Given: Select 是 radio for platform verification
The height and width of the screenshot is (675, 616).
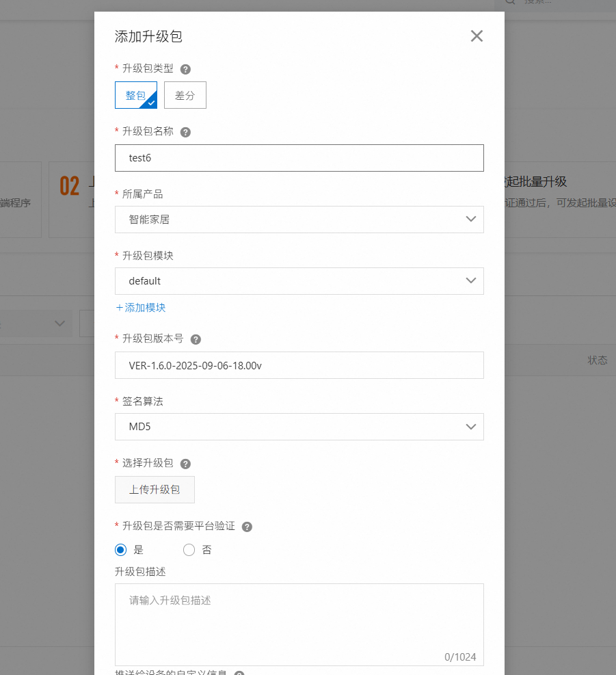Looking at the screenshot, I should [x=121, y=550].
